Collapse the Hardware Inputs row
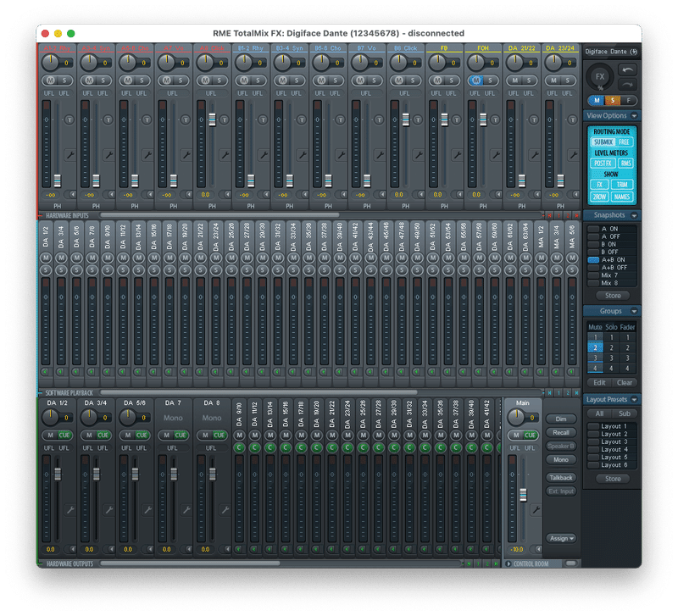 point(41,215)
